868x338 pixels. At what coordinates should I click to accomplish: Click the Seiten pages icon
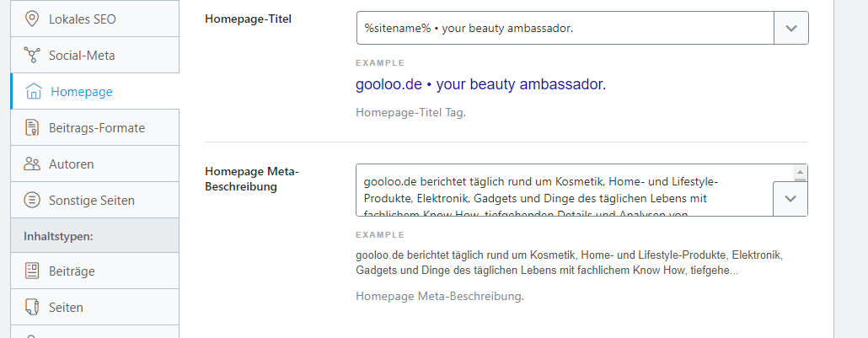point(33,308)
